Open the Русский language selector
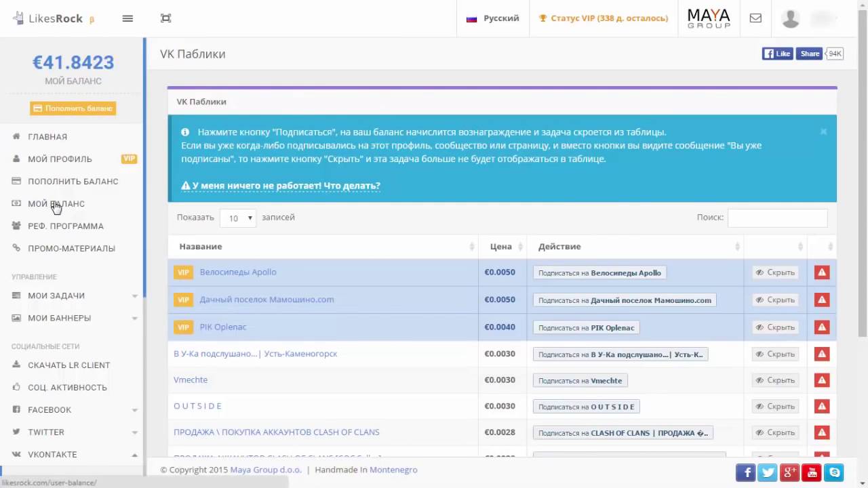The image size is (868, 488). [x=493, y=18]
